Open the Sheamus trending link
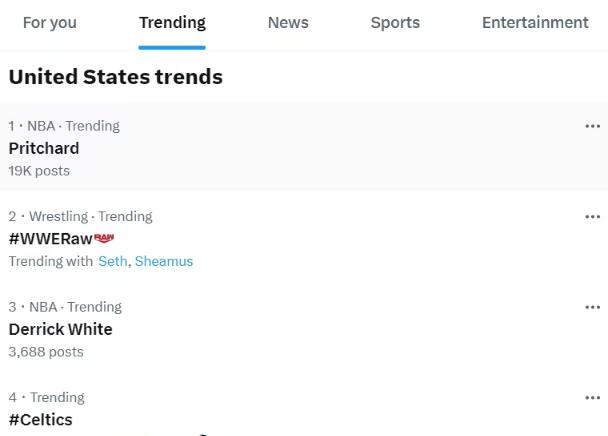Screen dimensions: 608x436 point(164,261)
